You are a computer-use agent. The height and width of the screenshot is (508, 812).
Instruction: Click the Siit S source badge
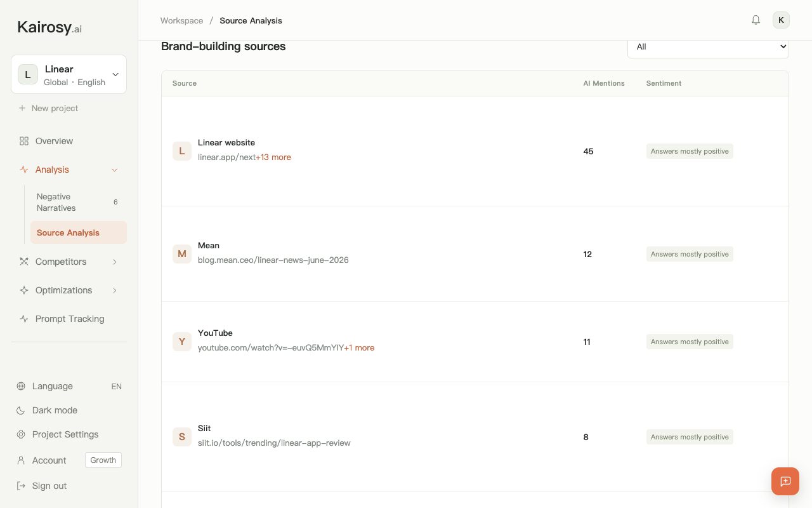point(182,437)
